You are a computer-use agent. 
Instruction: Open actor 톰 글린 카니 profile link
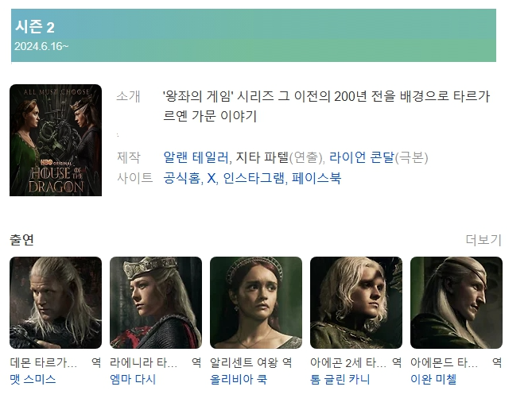click(340, 379)
